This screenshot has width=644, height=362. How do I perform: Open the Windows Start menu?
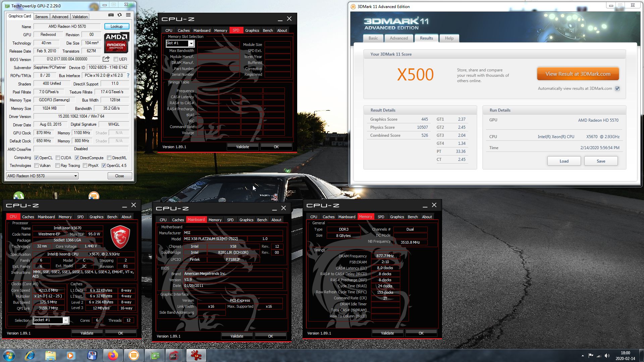click(x=9, y=355)
